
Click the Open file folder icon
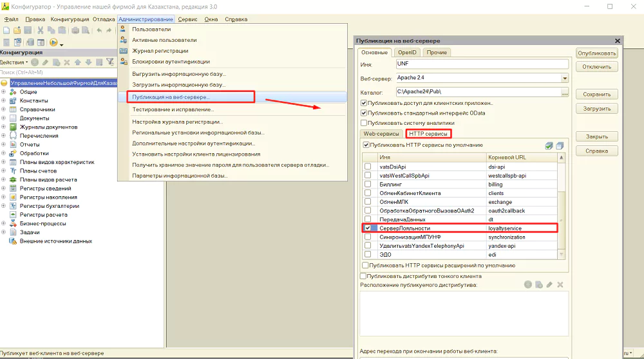tap(17, 30)
